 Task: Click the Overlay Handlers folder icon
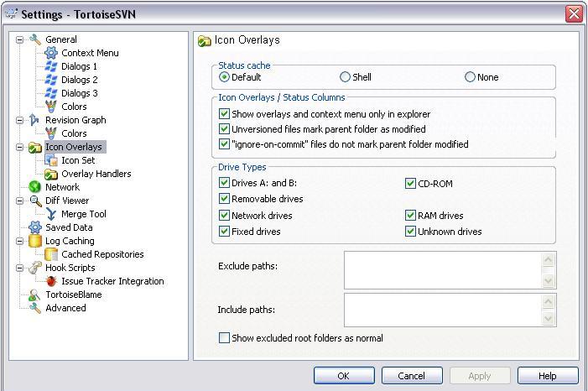coord(51,174)
